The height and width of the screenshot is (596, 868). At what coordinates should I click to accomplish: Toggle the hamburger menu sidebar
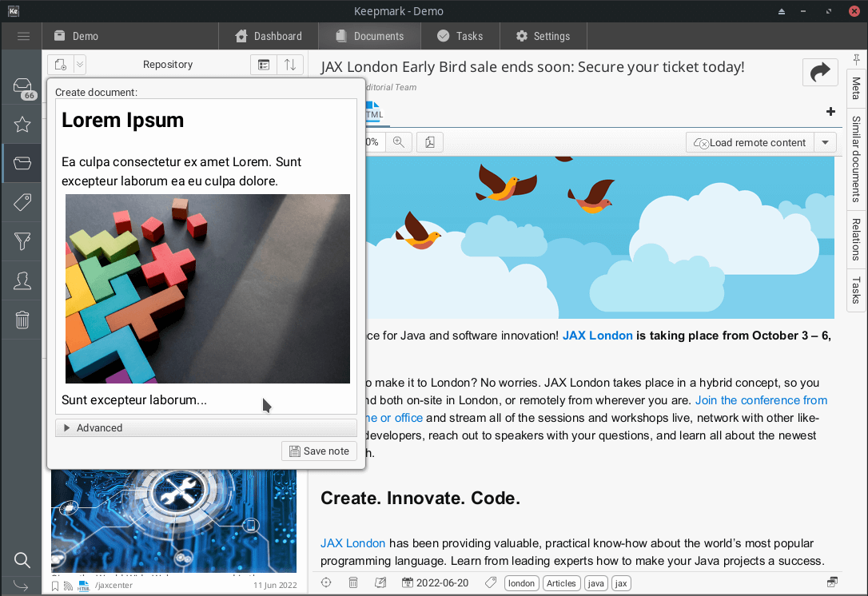(23, 36)
